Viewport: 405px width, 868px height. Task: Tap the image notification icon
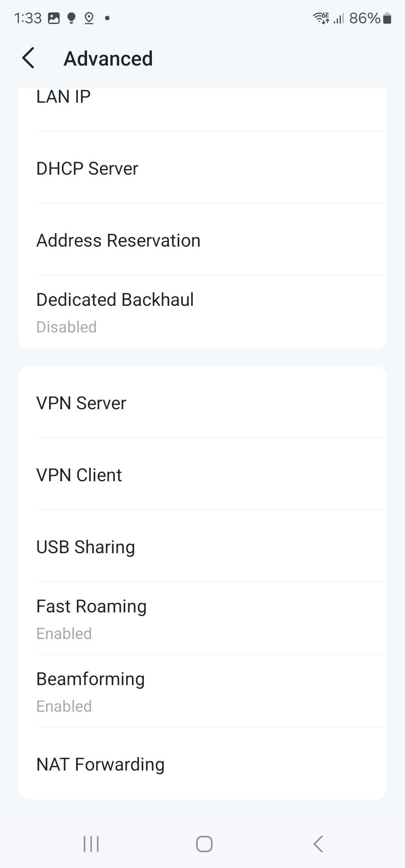54,18
